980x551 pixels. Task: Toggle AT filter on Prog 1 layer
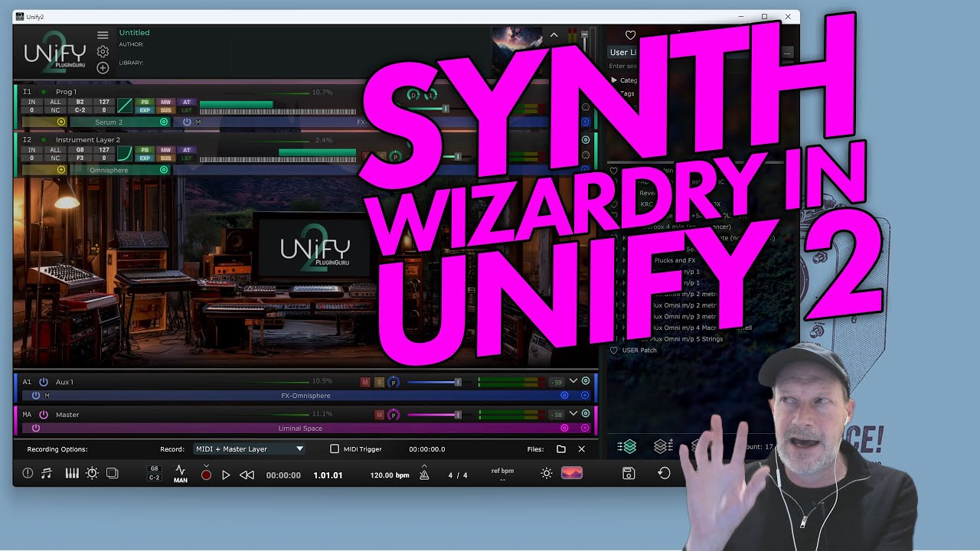pyautogui.click(x=187, y=102)
